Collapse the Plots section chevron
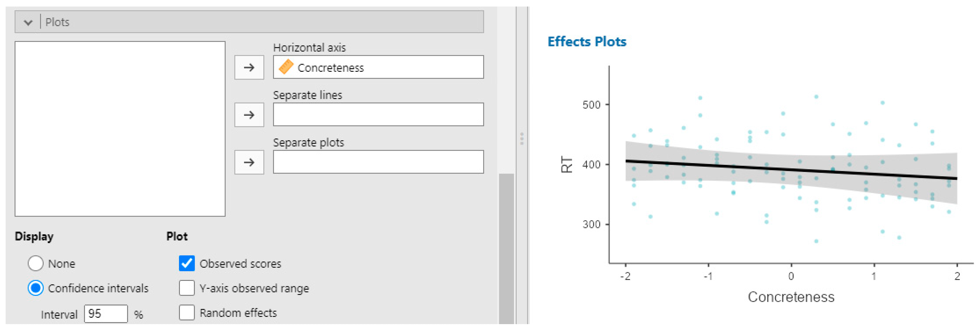The image size is (980, 332). [x=28, y=23]
